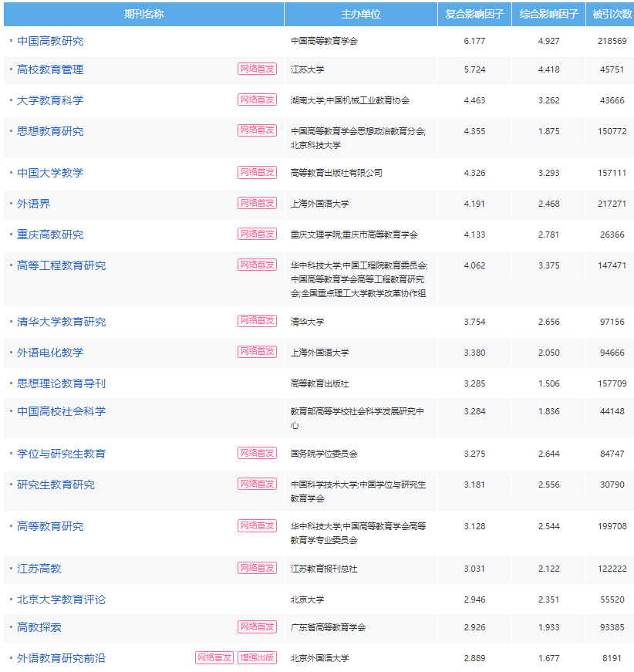Select sponsor text 高等教育出版社有限公司

[336, 173]
